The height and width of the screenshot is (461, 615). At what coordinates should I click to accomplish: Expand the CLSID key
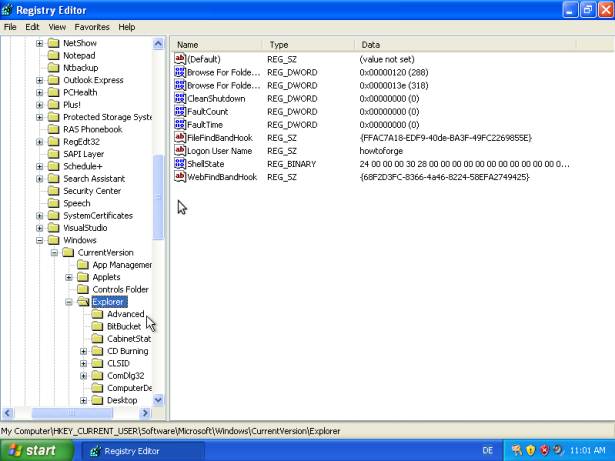(x=83, y=364)
